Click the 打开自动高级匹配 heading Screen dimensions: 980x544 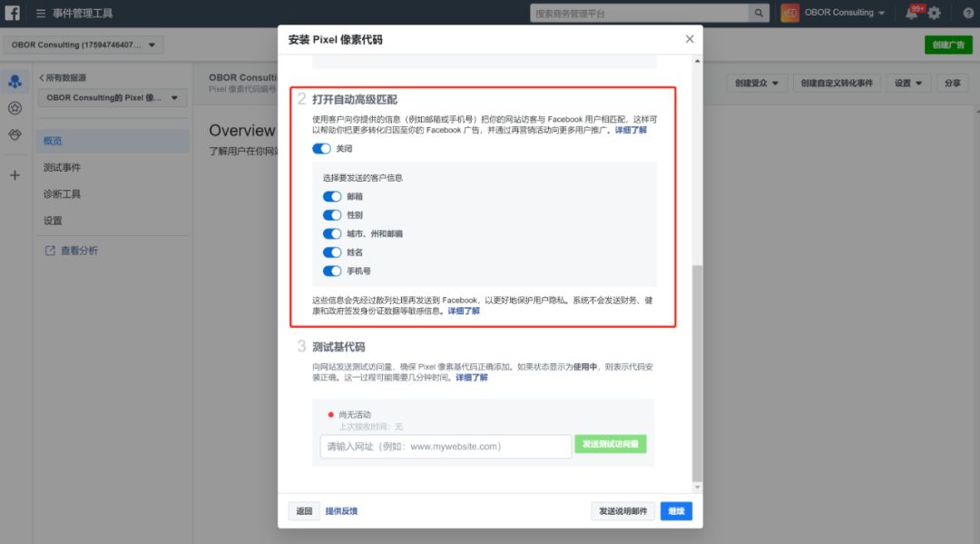(355, 99)
